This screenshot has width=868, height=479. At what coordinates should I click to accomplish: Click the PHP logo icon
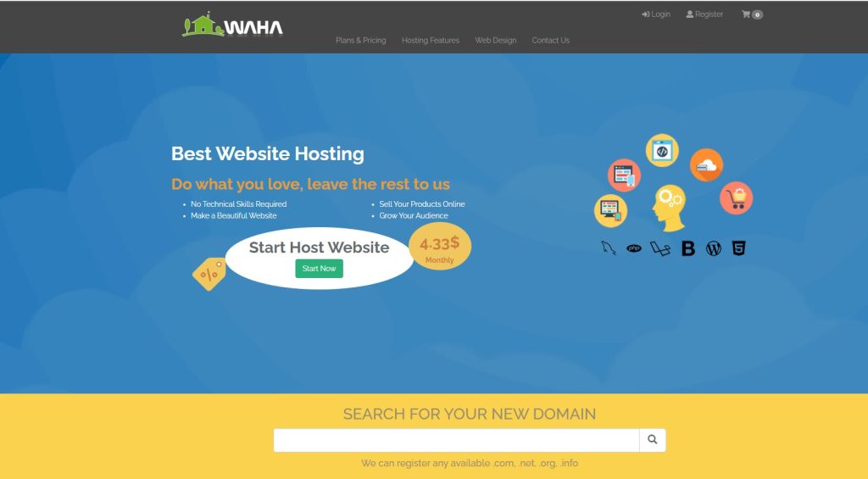tap(634, 248)
